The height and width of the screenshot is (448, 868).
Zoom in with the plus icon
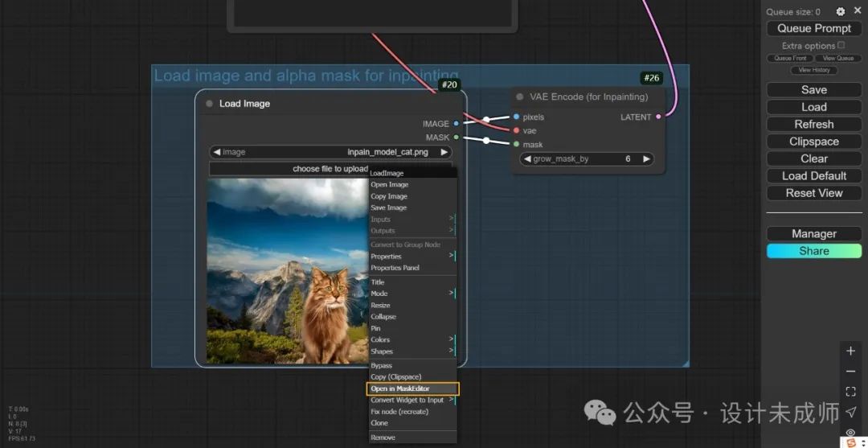coord(851,351)
